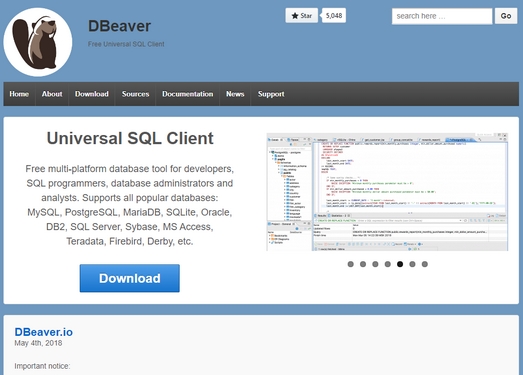
Task: Open the Download menu item in navigation bar
Action: (92, 94)
